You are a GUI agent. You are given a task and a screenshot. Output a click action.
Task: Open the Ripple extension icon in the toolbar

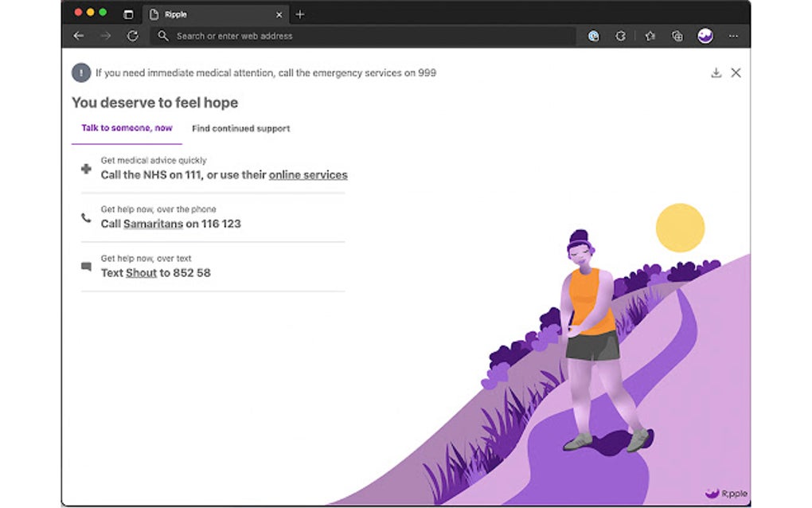(x=704, y=36)
